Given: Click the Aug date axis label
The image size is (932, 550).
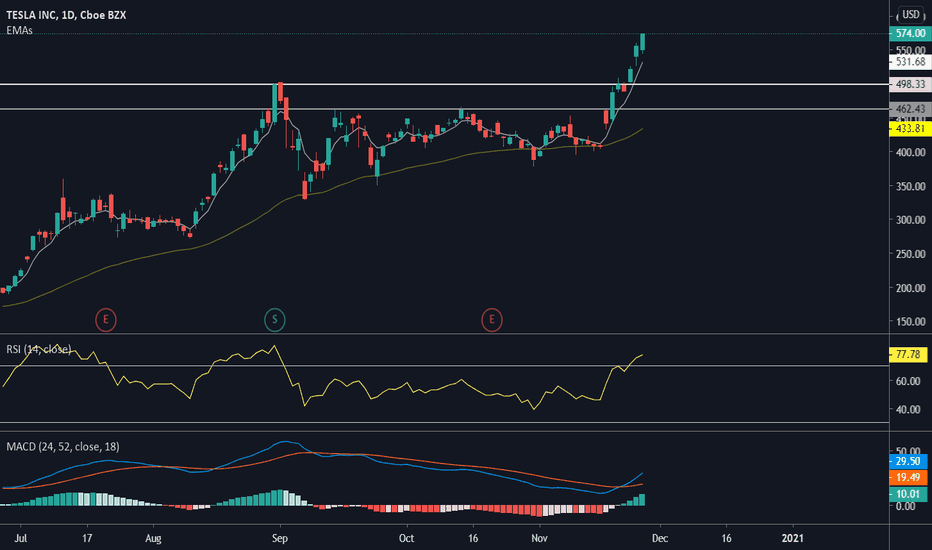Looking at the screenshot, I should click(153, 538).
